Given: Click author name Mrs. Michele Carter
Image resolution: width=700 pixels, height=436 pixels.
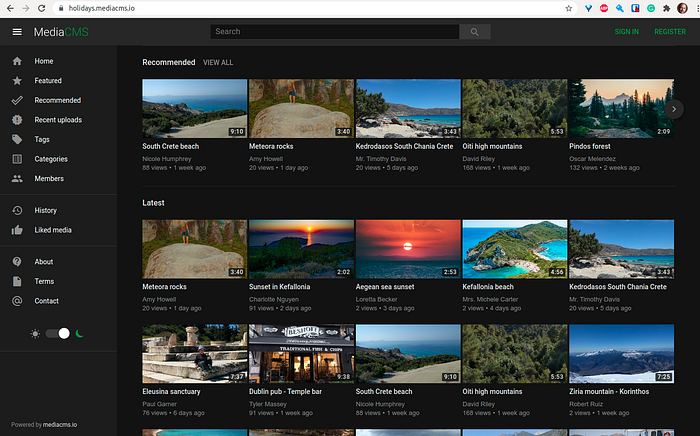Looking at the screenshot, I should click(490, 299).
